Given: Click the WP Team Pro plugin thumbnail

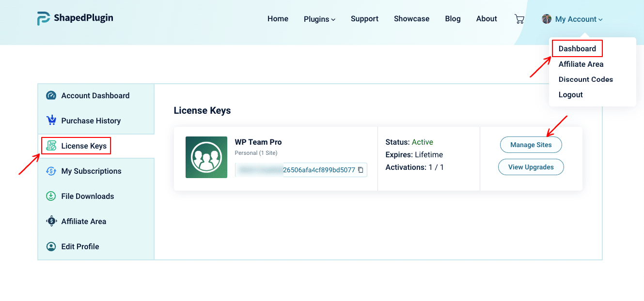Looking at the screenshot, I should coord(206,157).
